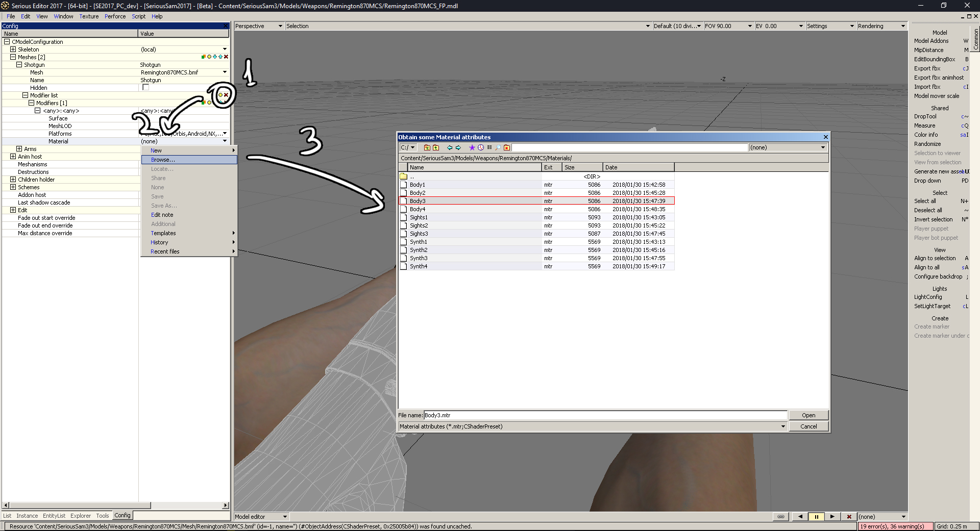Expand the Children holder node
This screenshot has height=531, width=980.
pyautogui.click(x=13, y=180)
